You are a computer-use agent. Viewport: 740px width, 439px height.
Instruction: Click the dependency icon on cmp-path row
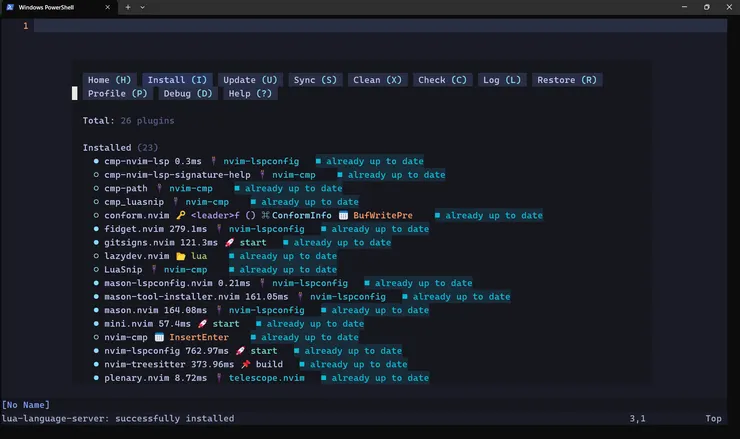(x=159, y=188)
